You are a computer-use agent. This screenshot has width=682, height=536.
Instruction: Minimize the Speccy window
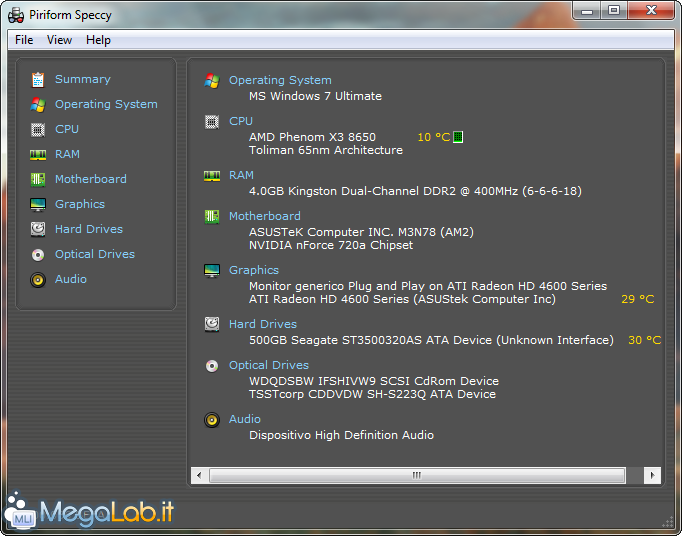pos(587,10)
